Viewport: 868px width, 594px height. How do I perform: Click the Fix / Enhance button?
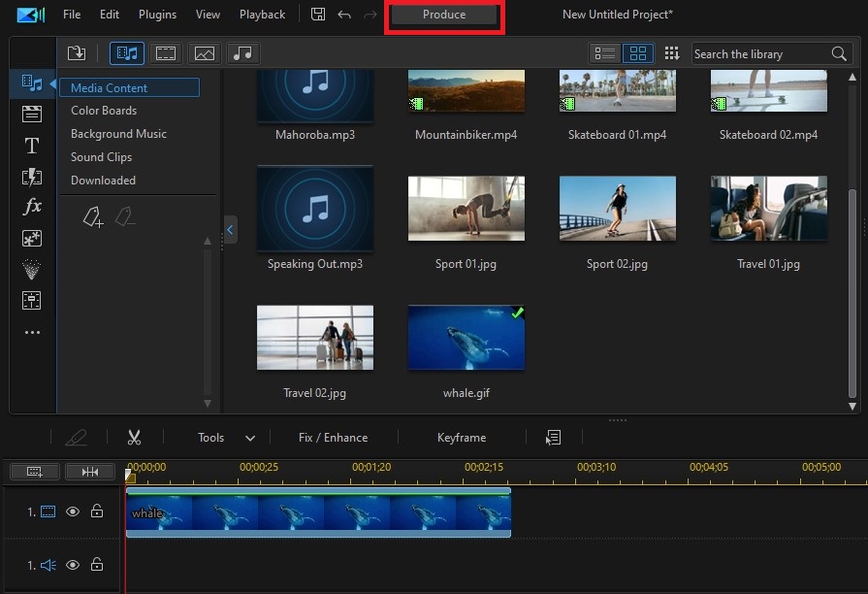[333, 438]
